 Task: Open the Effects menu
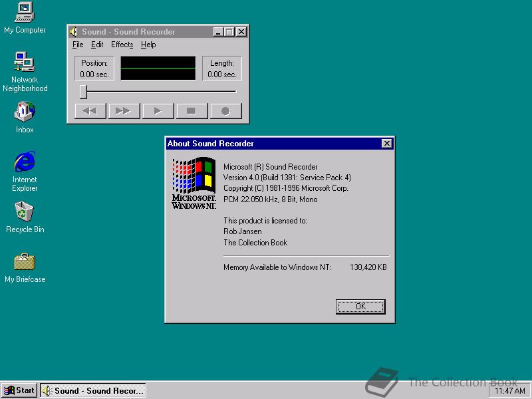tap(122, 45)
